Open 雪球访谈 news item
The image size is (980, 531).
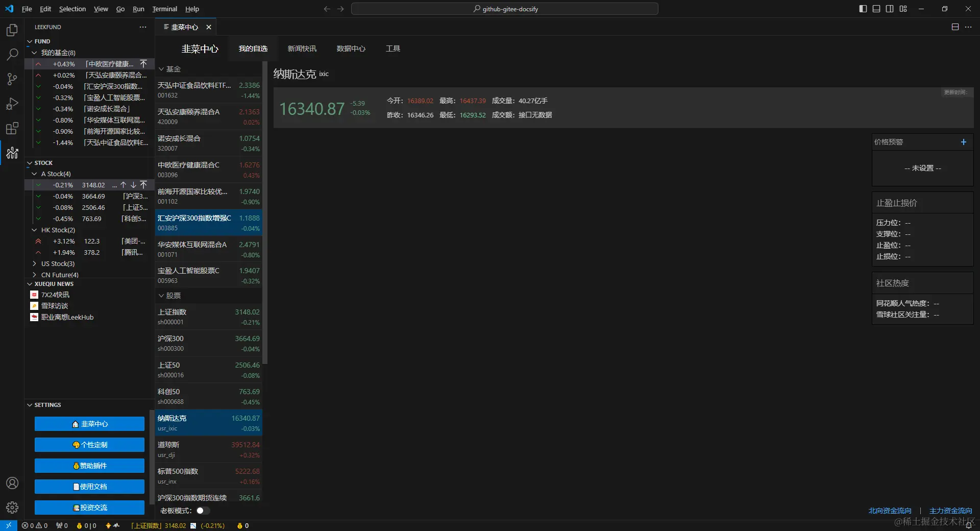tap(55, 306)
